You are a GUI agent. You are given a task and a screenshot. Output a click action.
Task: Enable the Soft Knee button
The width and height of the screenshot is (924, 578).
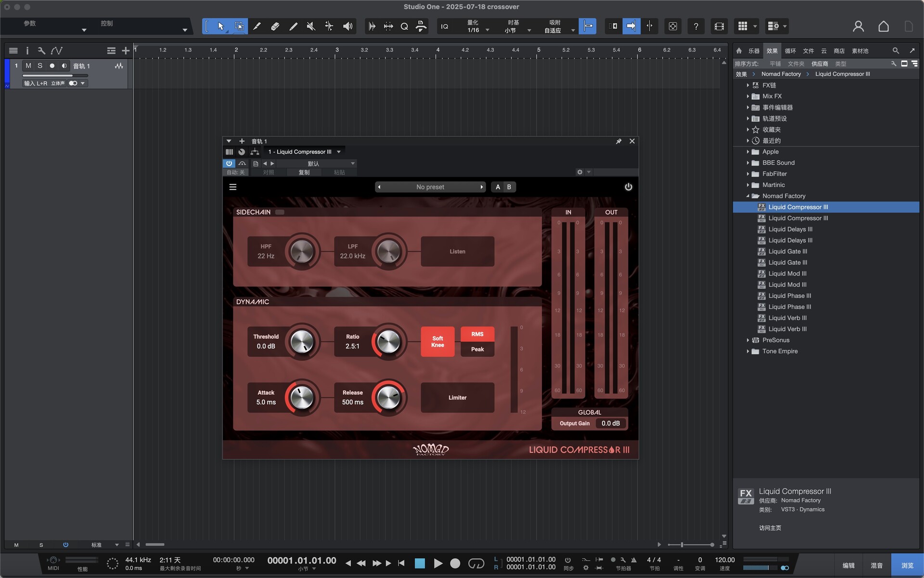[x=437, y=342]
